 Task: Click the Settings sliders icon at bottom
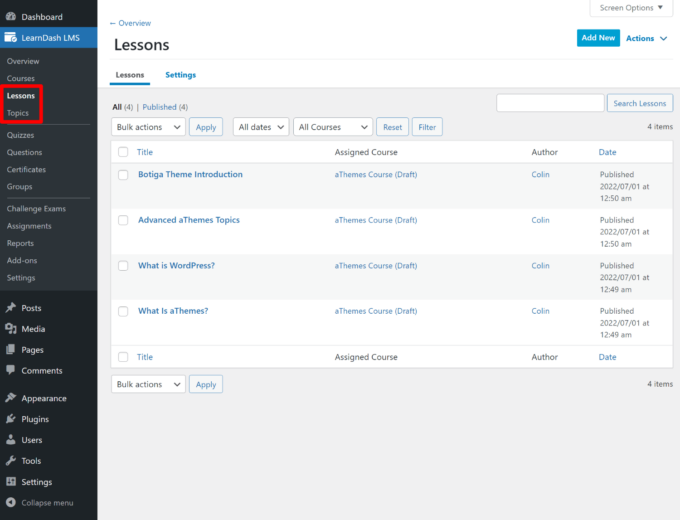click(x=11, y=481)
